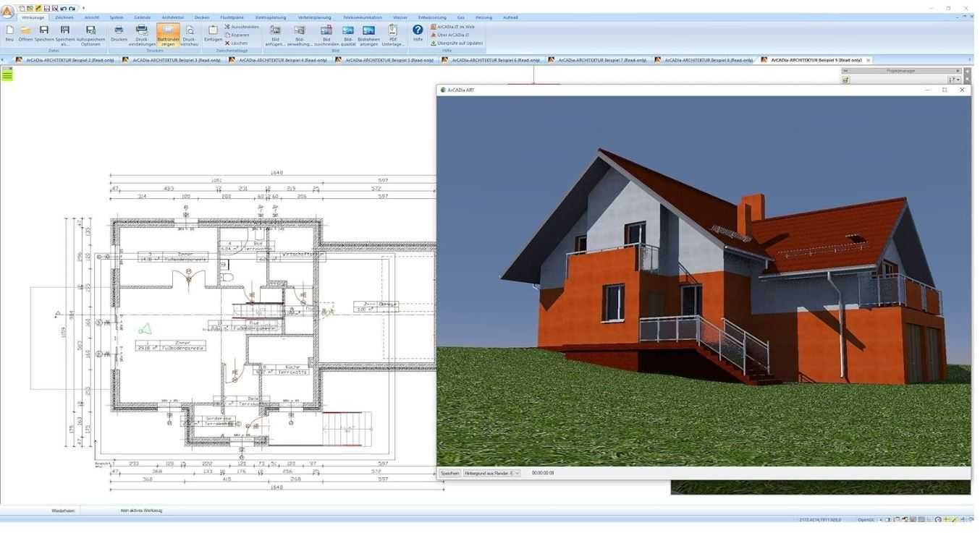Viewport: 980px width, 533px height.
Task: Switch to document tab Beispiel 2
Action: pos(66,60)
